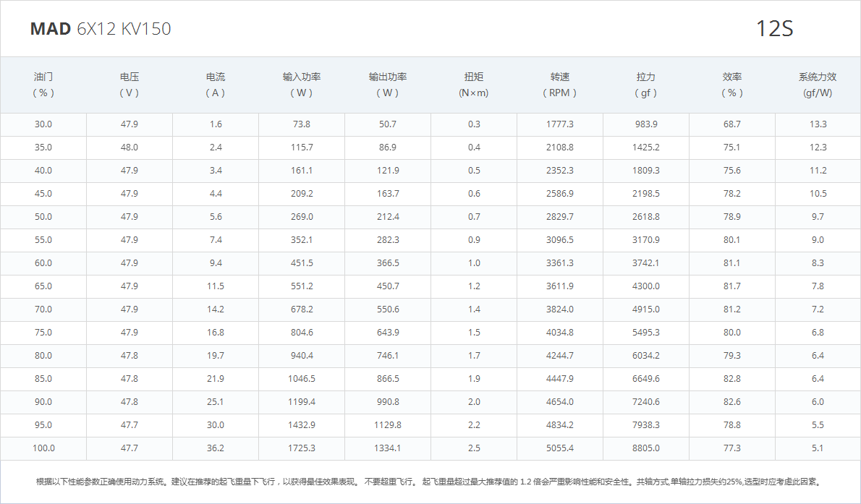
Task: Select the 电流 (A) column header
Action: click(x=216, y=85)
